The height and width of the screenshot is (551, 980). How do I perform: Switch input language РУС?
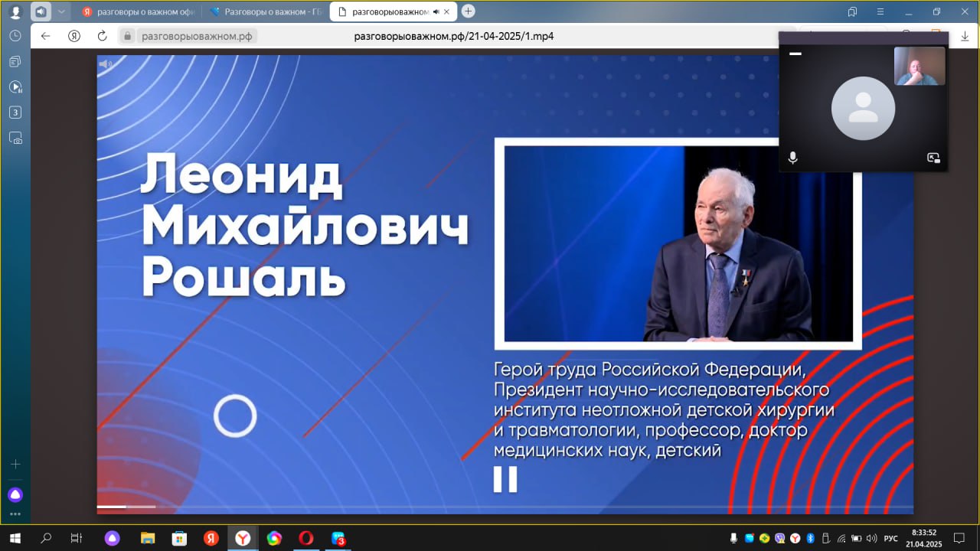(891, 538)
